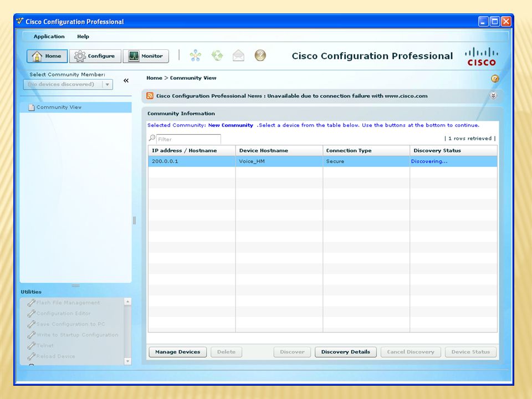Image resolution: width=532 pixels, height=399 pixels.
Task: Select Write to Startup Configuration utility
Action: (78, 335)
